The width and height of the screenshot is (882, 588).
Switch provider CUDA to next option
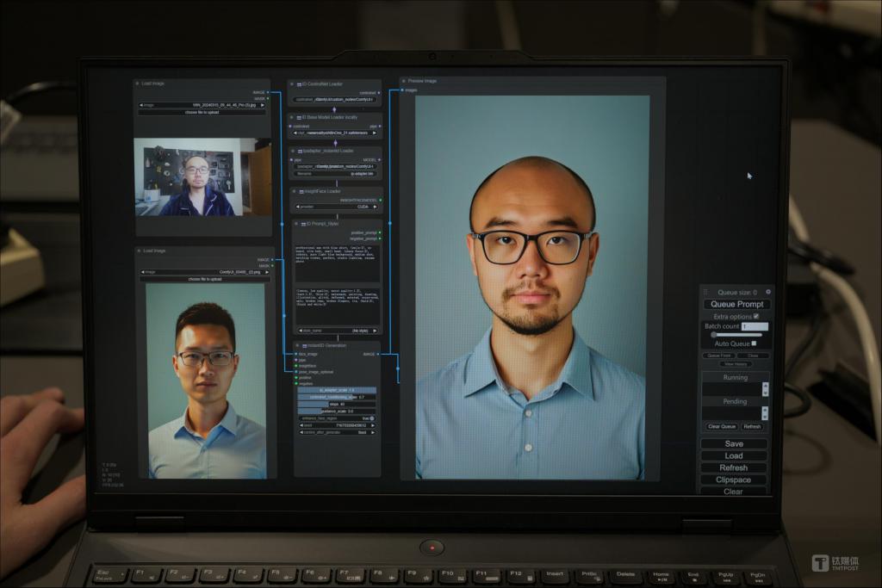[x=376, y=207]
